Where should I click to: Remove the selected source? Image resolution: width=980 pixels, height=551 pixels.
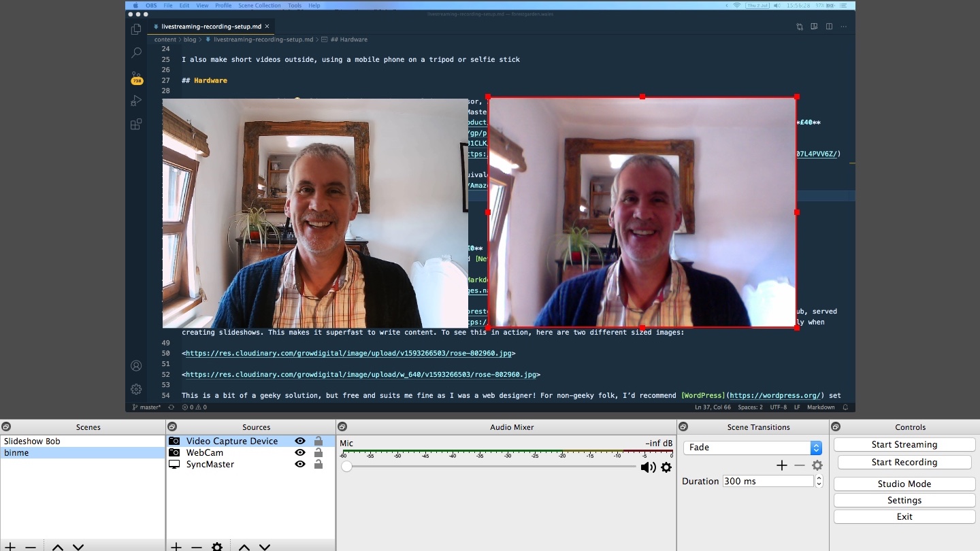[197, 547]
